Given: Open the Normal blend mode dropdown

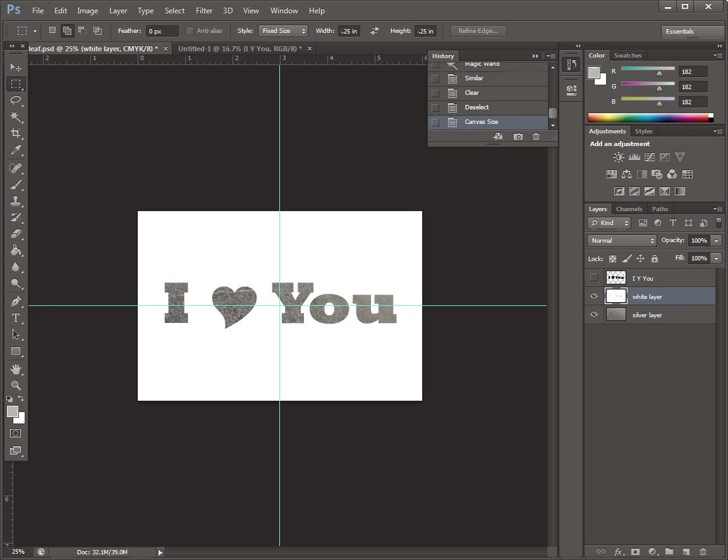Looking at the screenshot, I should (622, 241).
